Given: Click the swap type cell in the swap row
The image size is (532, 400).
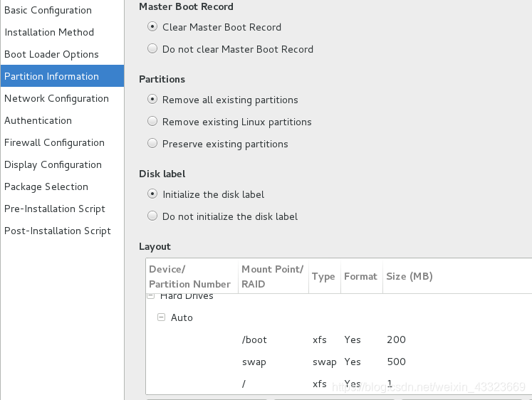Looking at the screenshot, I should click(x=324, y=362).
